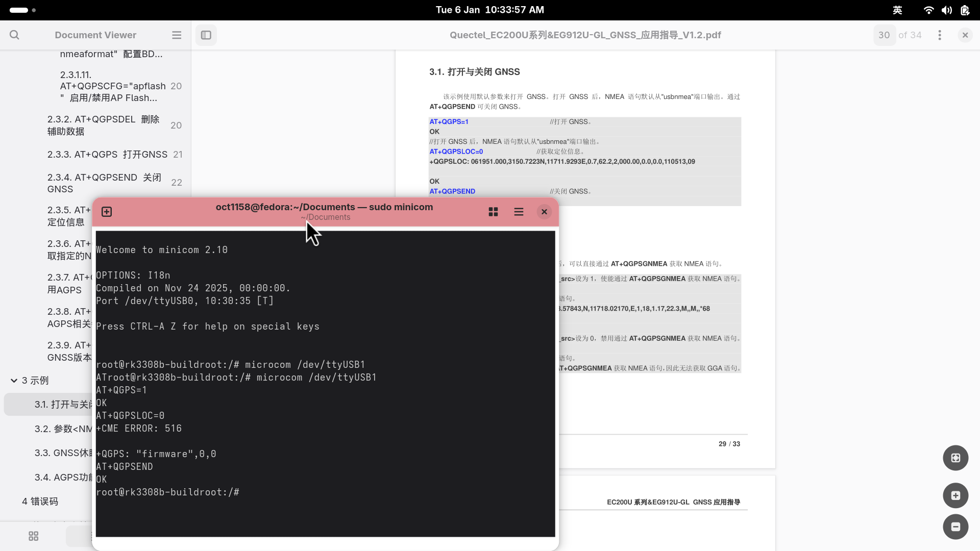Open the terminal hamburger menu
Image resolution: width=980 pixels, height=551 pixels.
point(519,212)
